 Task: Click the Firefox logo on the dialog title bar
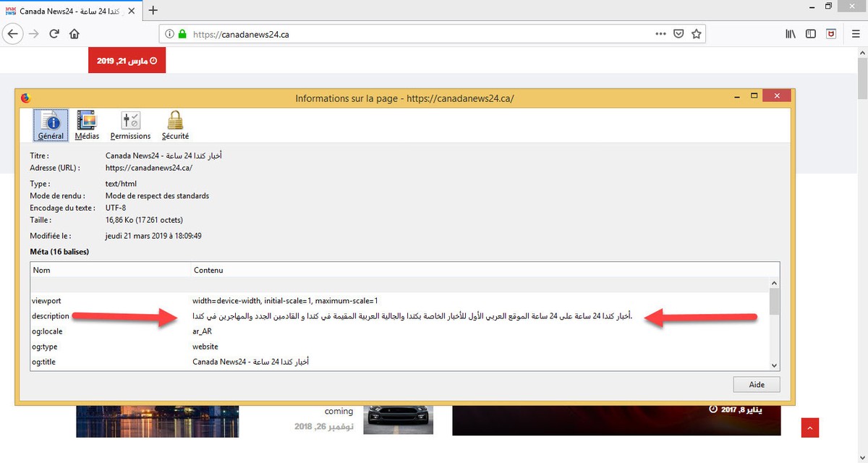pyautogui.click(x=26, y=98)
